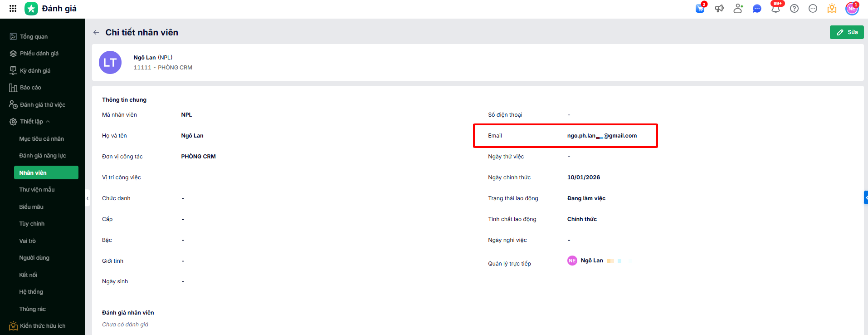Click the invite user icon
Image resolution: width=868 pixels, height=335 pixels.
(738, 9)
